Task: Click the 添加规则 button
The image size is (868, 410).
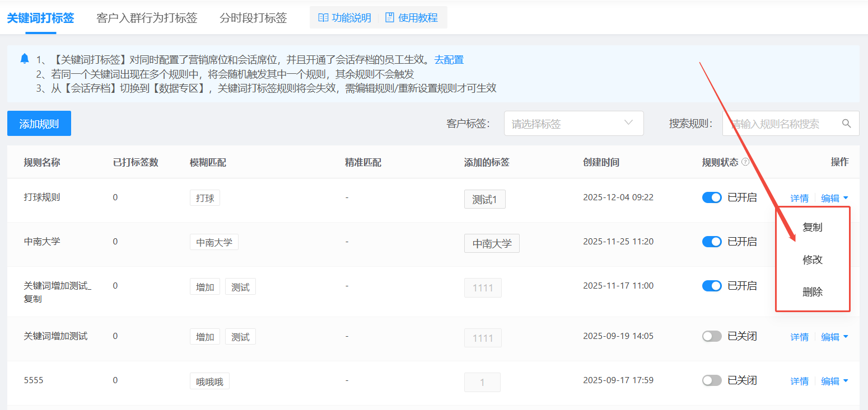Action: click(39, 124)
